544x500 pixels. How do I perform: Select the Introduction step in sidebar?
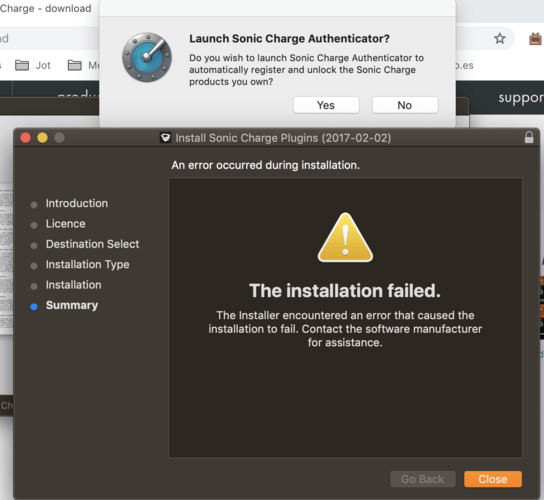(77, 203)
